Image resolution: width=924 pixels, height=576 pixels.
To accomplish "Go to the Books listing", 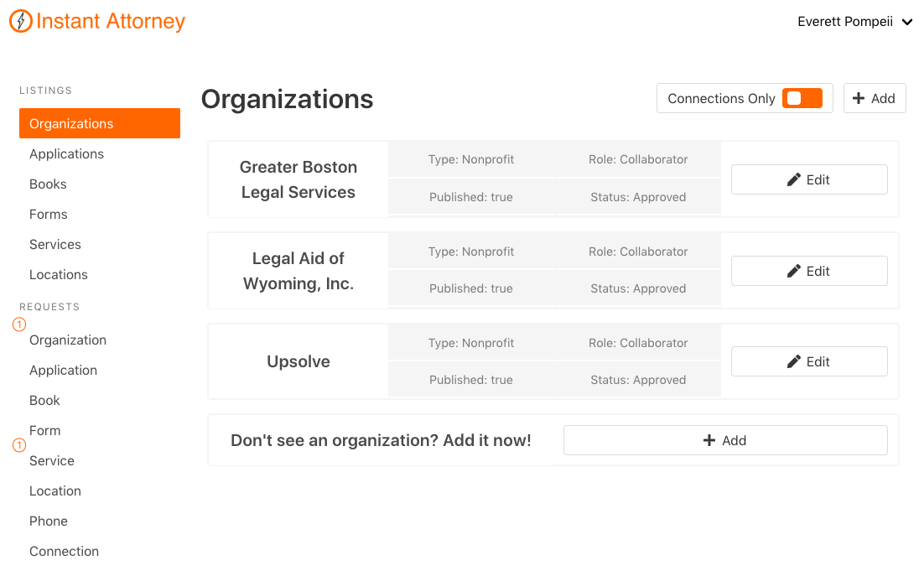I will click(48, 184).
